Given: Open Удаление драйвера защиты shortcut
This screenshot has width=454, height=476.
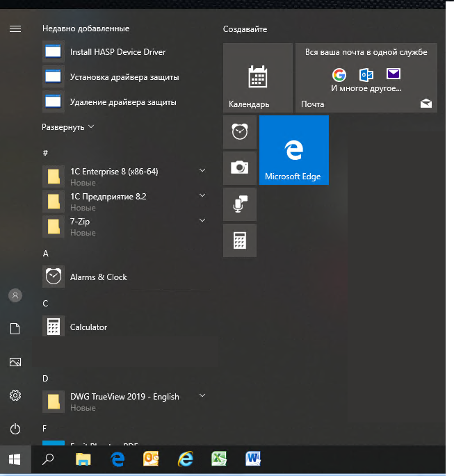Looking at the screenshot, I should click(126, 102).
